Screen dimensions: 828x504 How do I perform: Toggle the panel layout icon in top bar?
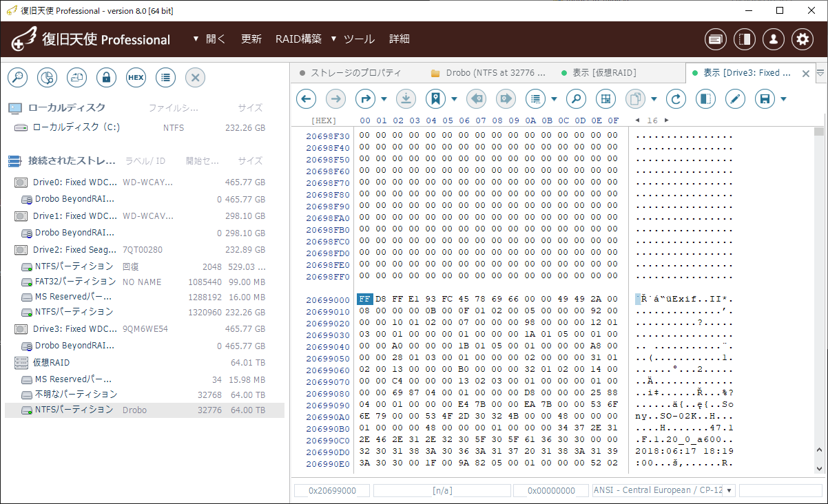pos(745,39)
